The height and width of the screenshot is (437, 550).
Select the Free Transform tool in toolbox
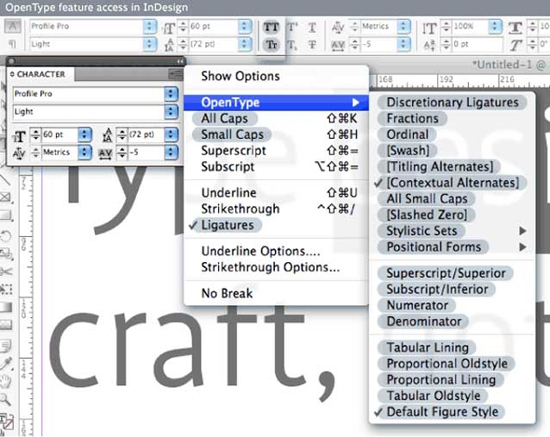pyautogui.click(x=6, y=289)
